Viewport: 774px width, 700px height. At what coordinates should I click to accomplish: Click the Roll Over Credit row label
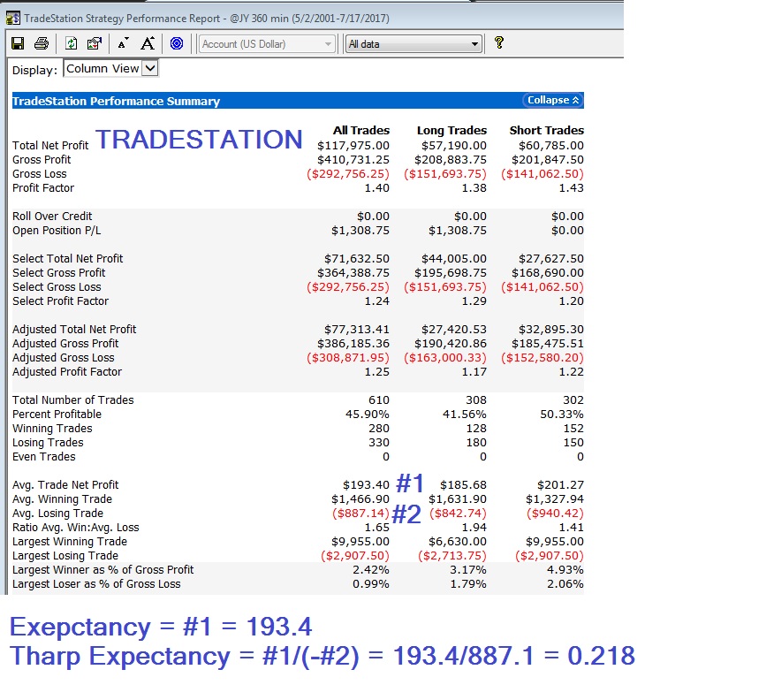52,217
